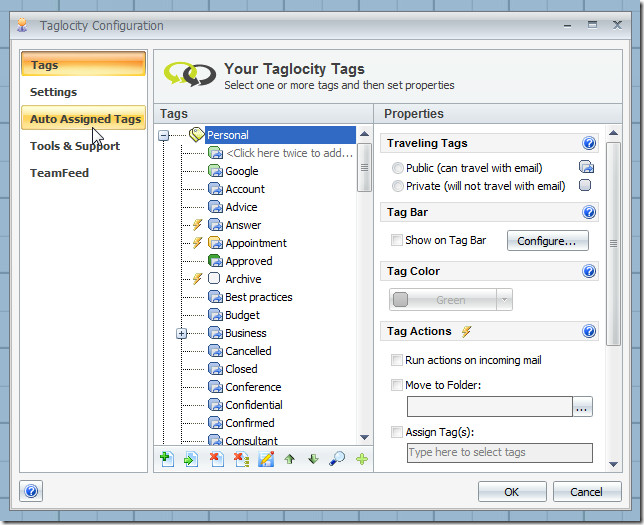644x525 pixels.
Task: Click the public traveling tag icon
Action: [586, 167]
